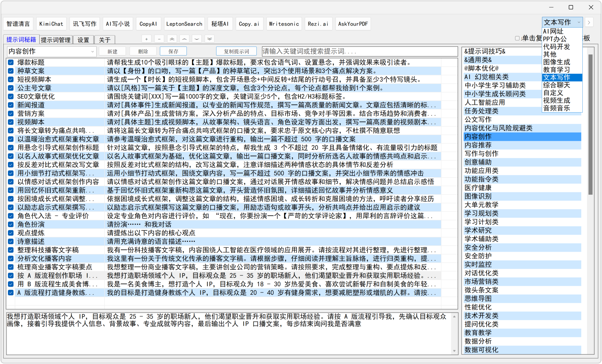Focus the keyword search input field
The height and width of the screenshot is (364, 602).
(359, 51)
